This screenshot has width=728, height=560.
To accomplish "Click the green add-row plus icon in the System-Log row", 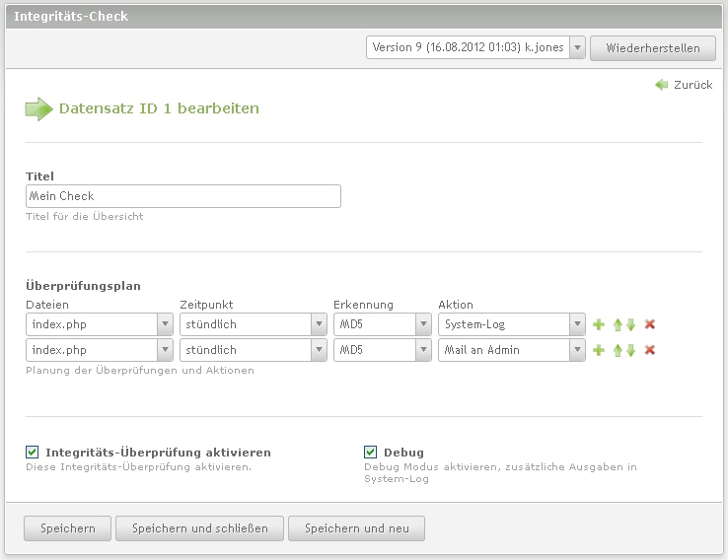I will [x=598, y=324].
